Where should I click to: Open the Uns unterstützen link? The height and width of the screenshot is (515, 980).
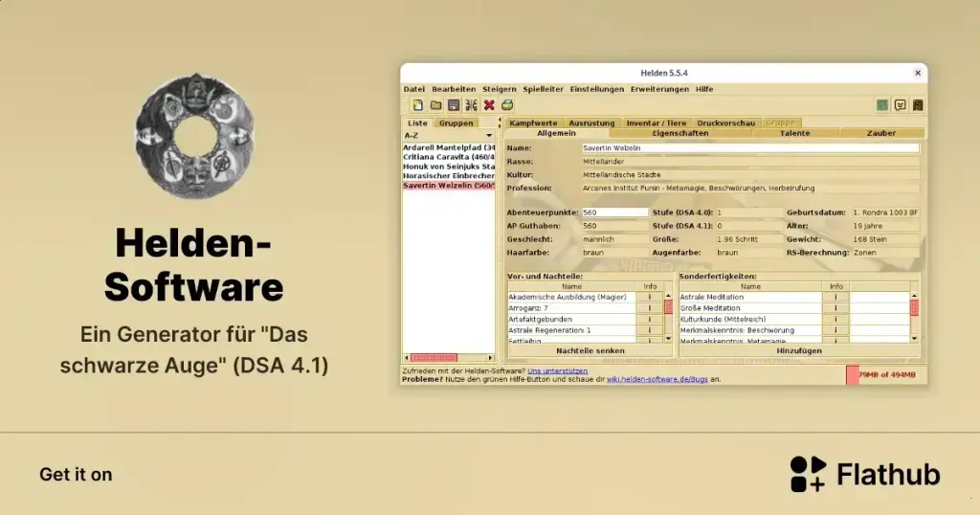pos(558,370)
